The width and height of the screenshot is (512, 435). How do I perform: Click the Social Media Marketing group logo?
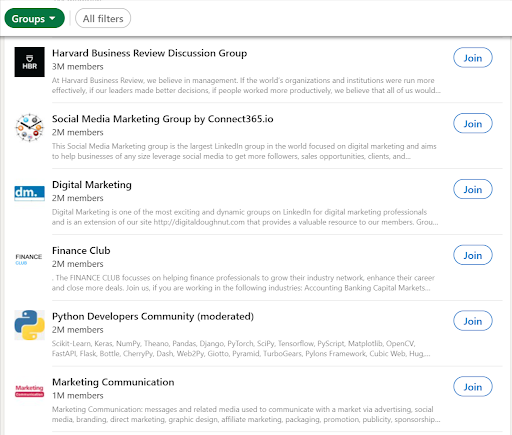(29, 128)
